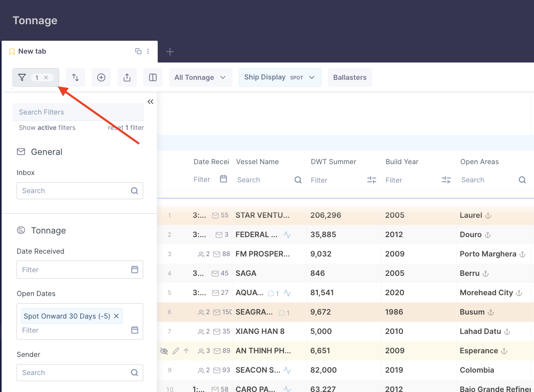Viewport: 534px width, 392px height.
Task: Select the New tab tab
Action: coord(32,51)
